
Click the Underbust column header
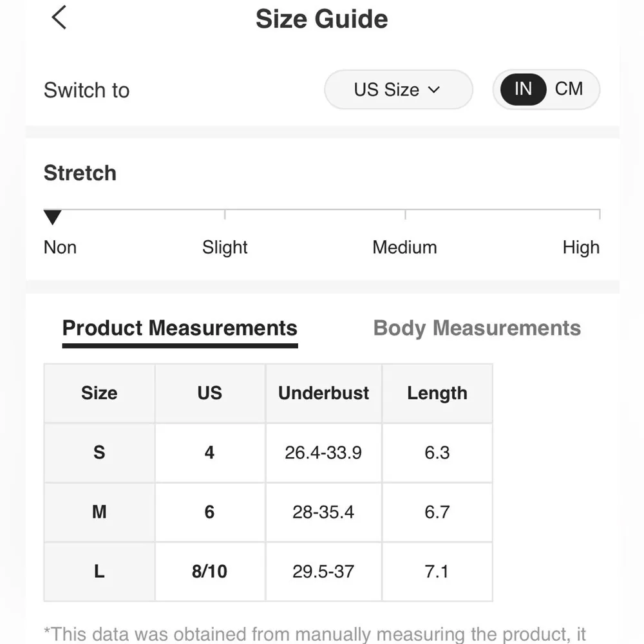click(323, 393)
